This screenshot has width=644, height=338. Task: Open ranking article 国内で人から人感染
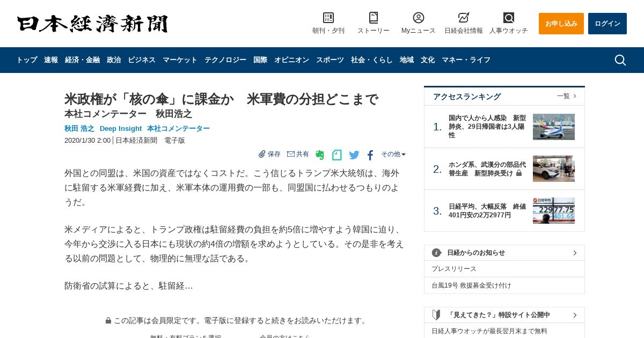pos(488,127)
